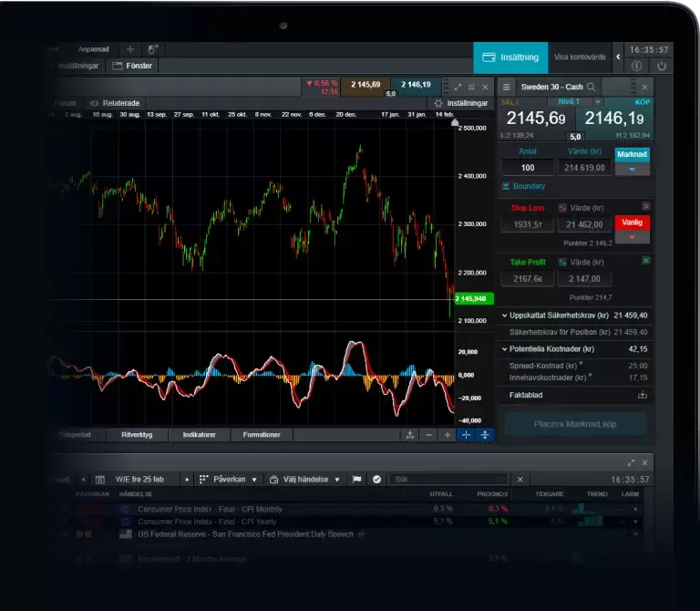Screen dimensions: 700x611
Task: Open the order ticket hamburger menu
Action: [507, 87]
